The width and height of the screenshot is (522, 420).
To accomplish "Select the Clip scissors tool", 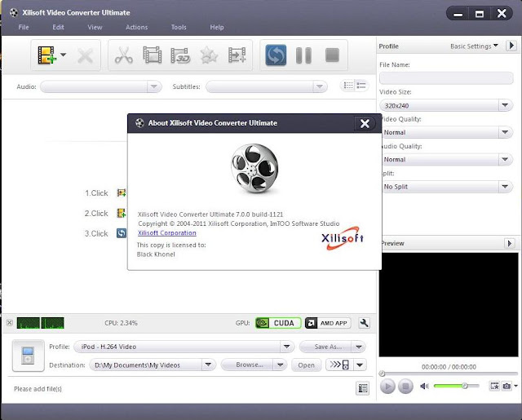I will click(123, 55).
